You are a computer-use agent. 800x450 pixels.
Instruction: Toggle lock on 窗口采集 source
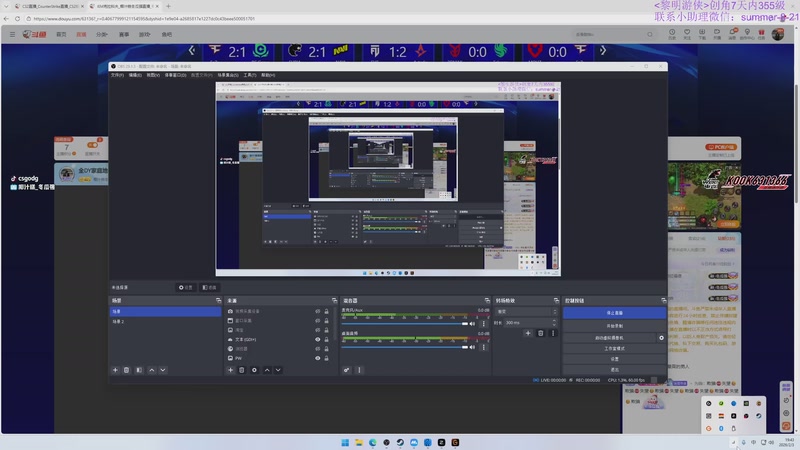328,321
